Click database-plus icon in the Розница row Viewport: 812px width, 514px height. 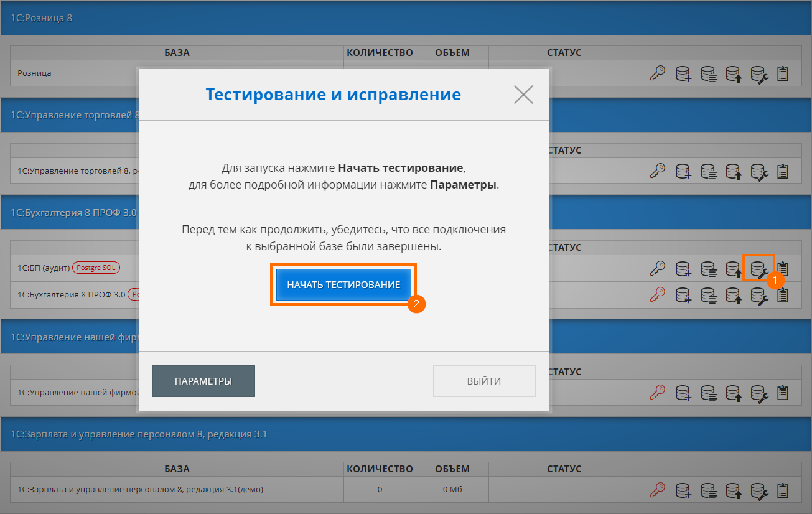click(684, 73)
